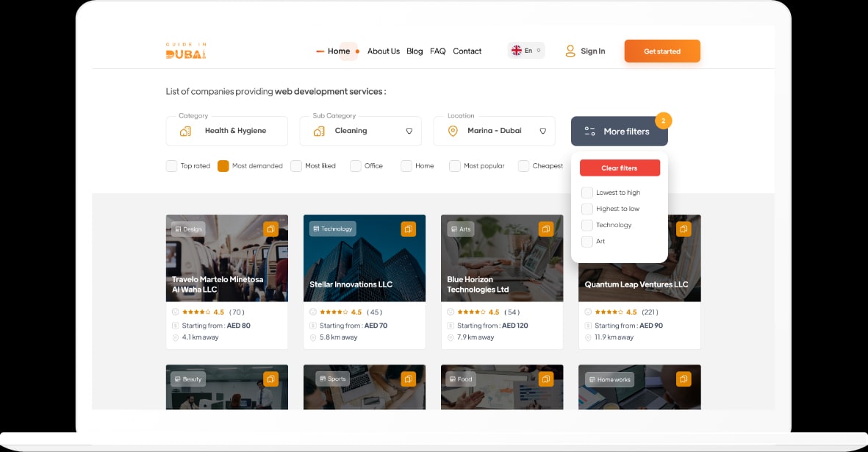Check the Lowest to high option

click(x=587, y=193)
